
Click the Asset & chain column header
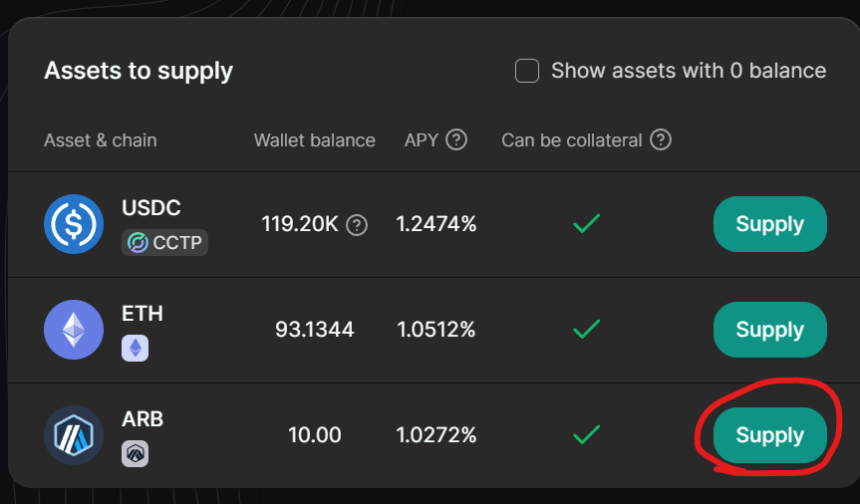tap(100, 140)
